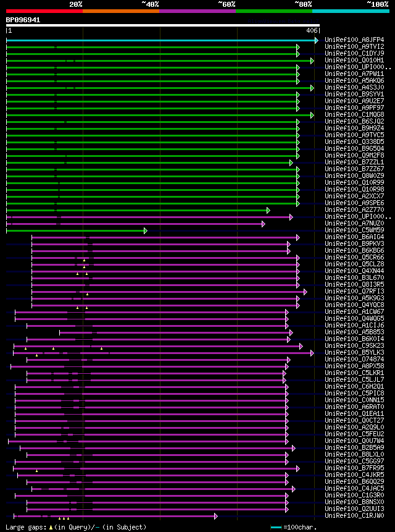Click the short green alignment bar of UniRef100_C5WM59
Viewport: 395px width, 532px height.
pyautogui.click(x=76, y=230)
